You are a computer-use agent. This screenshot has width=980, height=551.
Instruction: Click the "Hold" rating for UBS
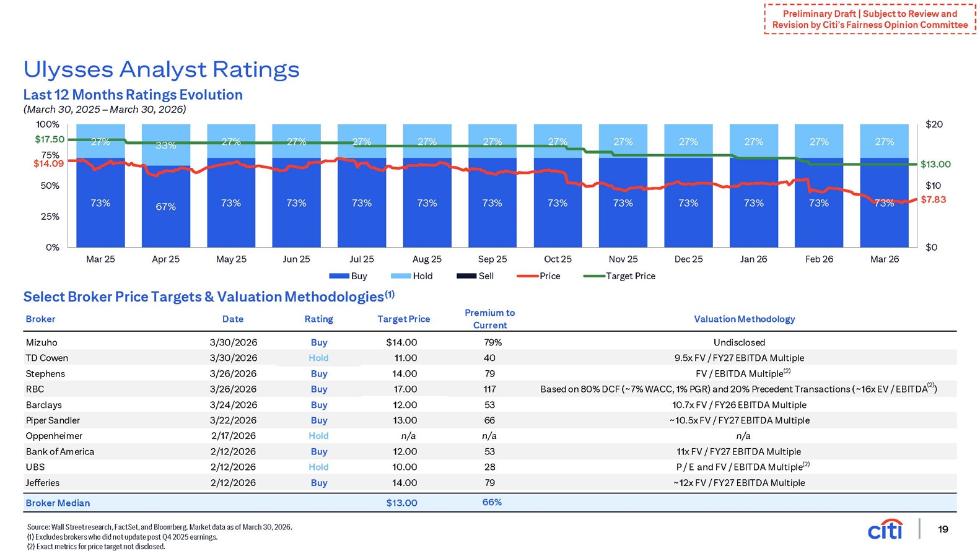tap(318, 467)
